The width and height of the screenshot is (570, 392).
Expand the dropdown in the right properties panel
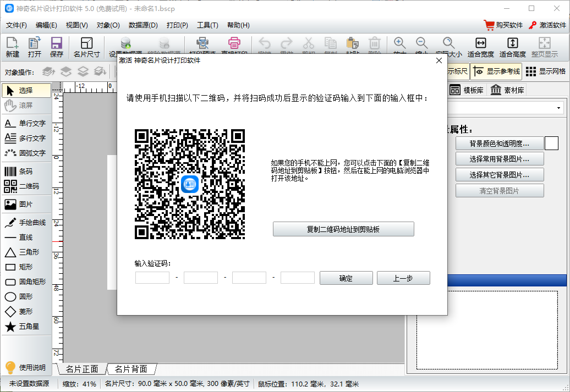558,108
